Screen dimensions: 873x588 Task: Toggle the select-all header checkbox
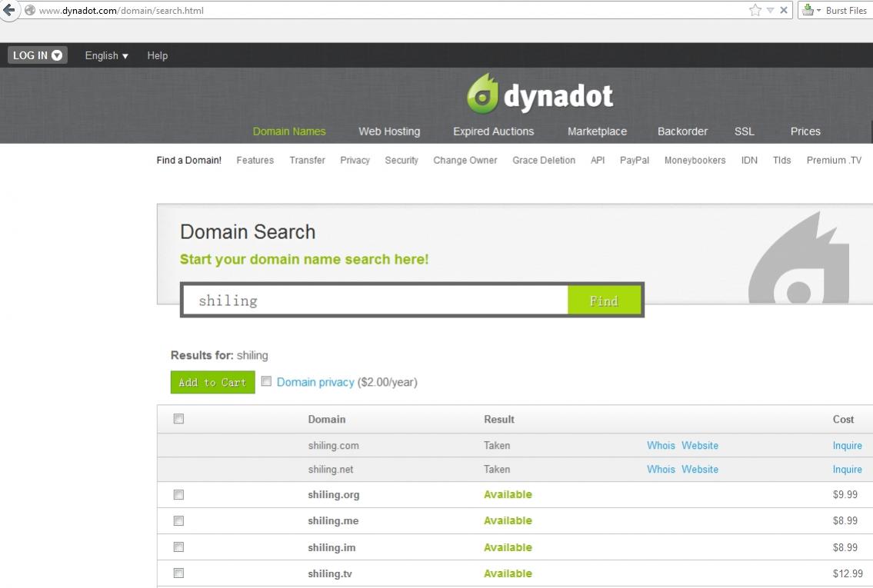click(178, 419)
